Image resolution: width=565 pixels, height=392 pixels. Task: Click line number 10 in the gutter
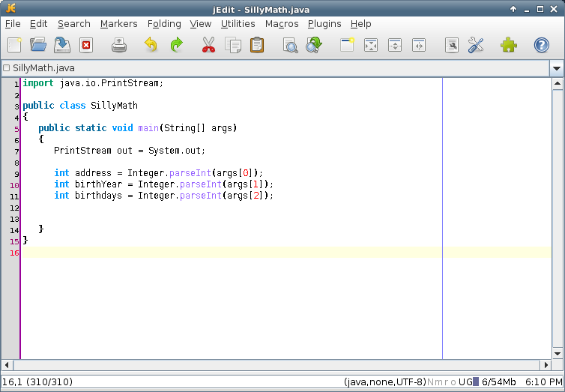[x=14, y=185]
